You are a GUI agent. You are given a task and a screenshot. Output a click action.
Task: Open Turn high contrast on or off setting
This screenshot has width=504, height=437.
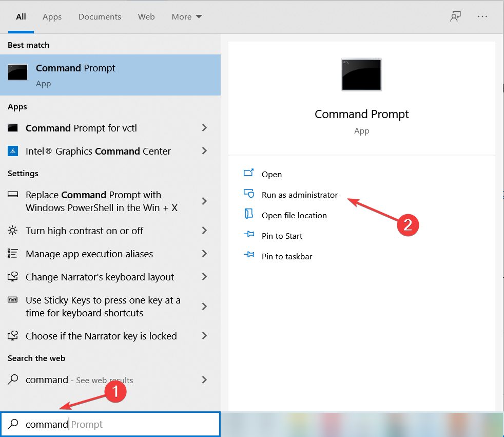click(84, 231)
